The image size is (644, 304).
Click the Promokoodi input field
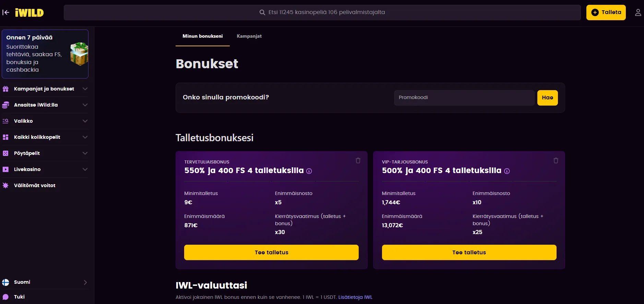pos(464,98)
